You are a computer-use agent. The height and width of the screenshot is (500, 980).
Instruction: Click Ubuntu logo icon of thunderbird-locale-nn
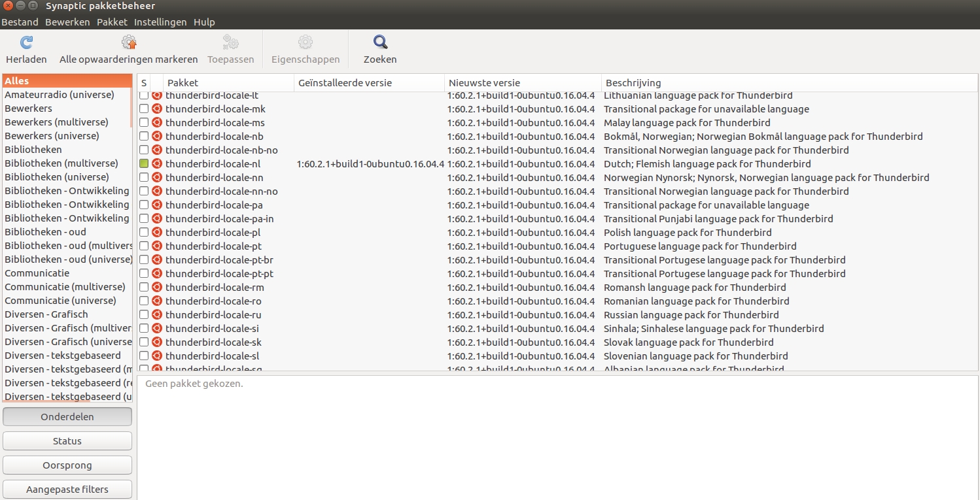point(157,178)
